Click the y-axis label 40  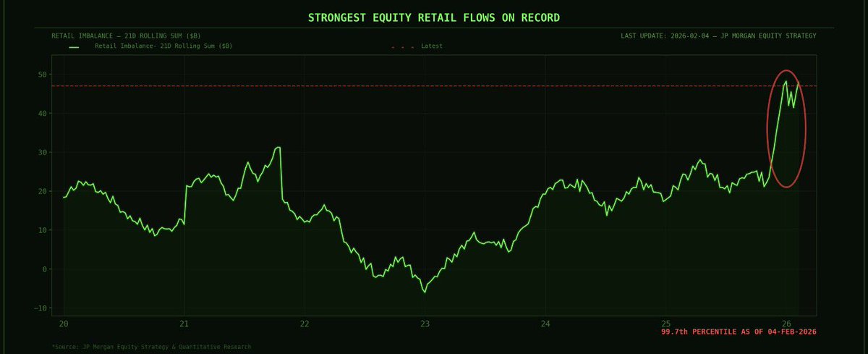[42, 114]
